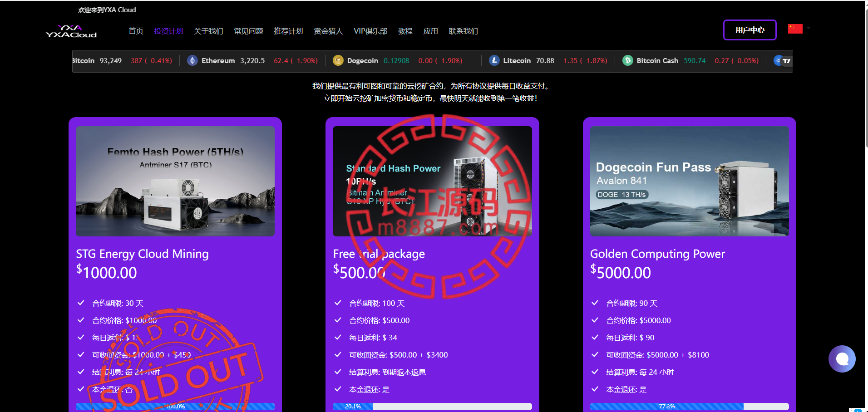Open the 联系我们 page
The height and width of the screenshot is (412, 868).
pos(463,31)
